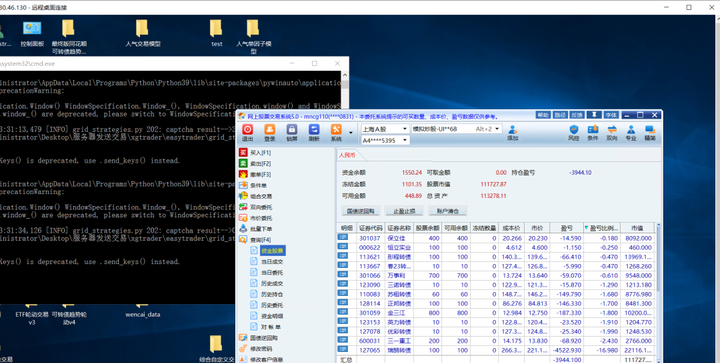Click the 国债逆回购 button
The image size is (720, 363).
click(x=360, y=211)
